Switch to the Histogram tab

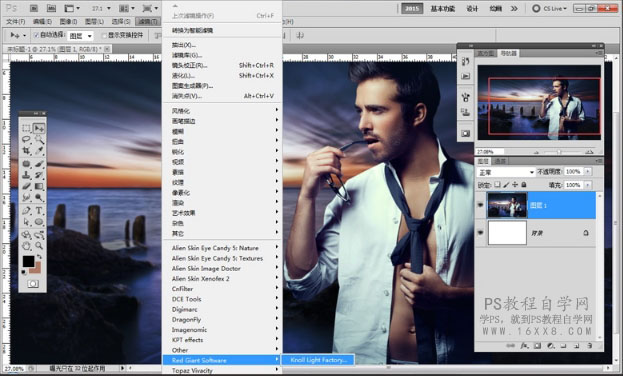tap(486, 53)
